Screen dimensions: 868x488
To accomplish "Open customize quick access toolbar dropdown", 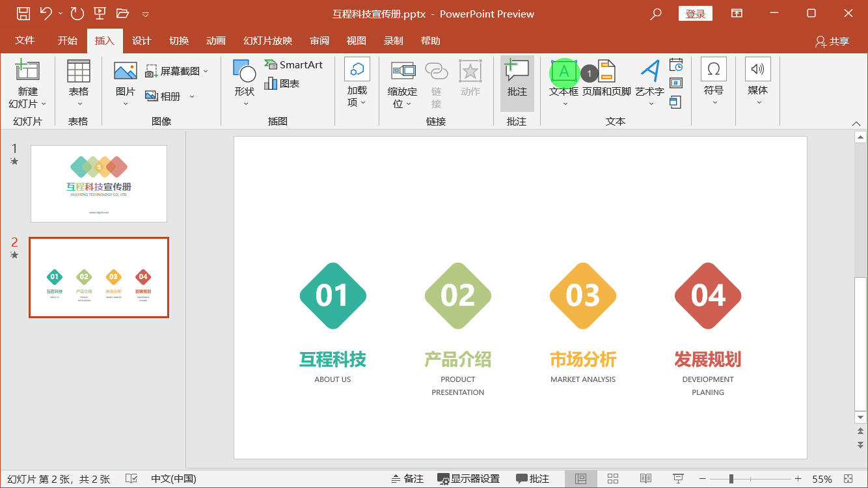I will pyautogui.click(x=146, y=14).
